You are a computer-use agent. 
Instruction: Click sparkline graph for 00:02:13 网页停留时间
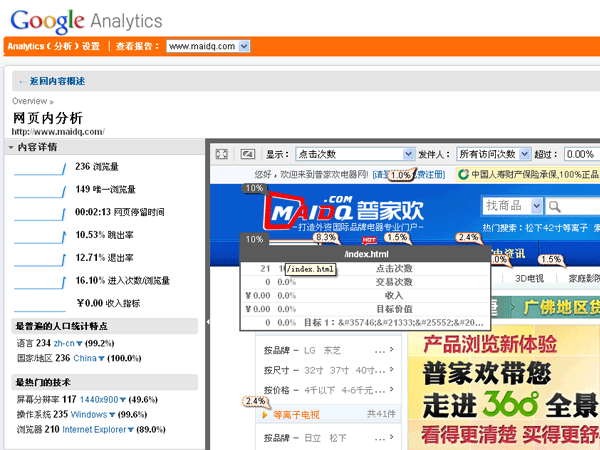(40, 214)
